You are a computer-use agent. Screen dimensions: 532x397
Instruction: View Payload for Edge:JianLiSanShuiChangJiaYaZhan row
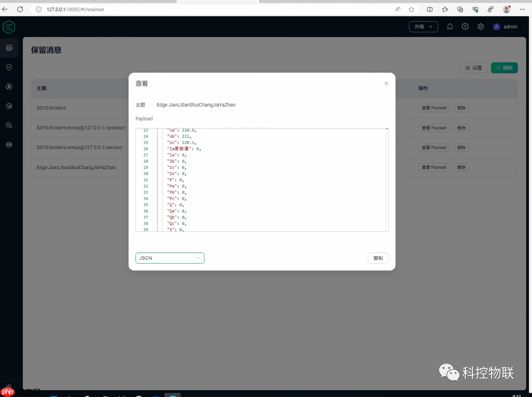click(434, 167)
